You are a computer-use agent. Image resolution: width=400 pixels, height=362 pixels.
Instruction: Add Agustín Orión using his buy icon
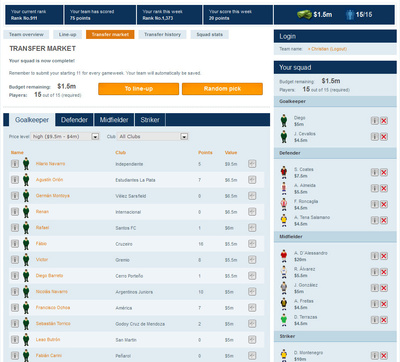tap(252, 180)
